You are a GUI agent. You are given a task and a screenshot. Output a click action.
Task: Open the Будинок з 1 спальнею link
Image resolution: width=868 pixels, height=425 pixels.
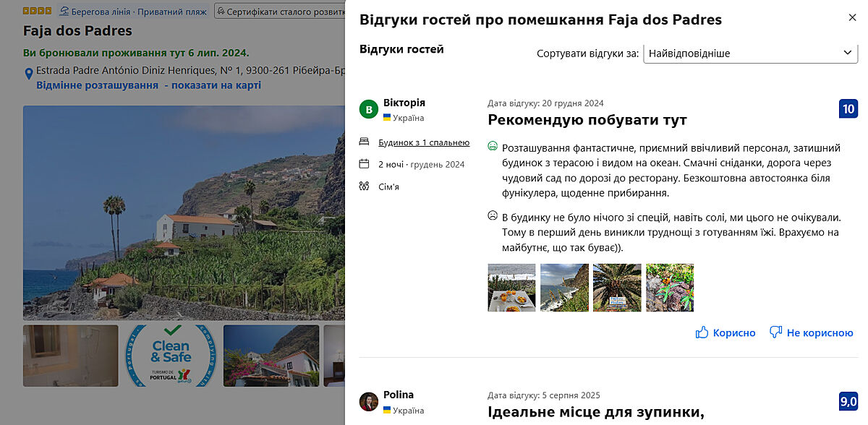(x=424, y=143)
